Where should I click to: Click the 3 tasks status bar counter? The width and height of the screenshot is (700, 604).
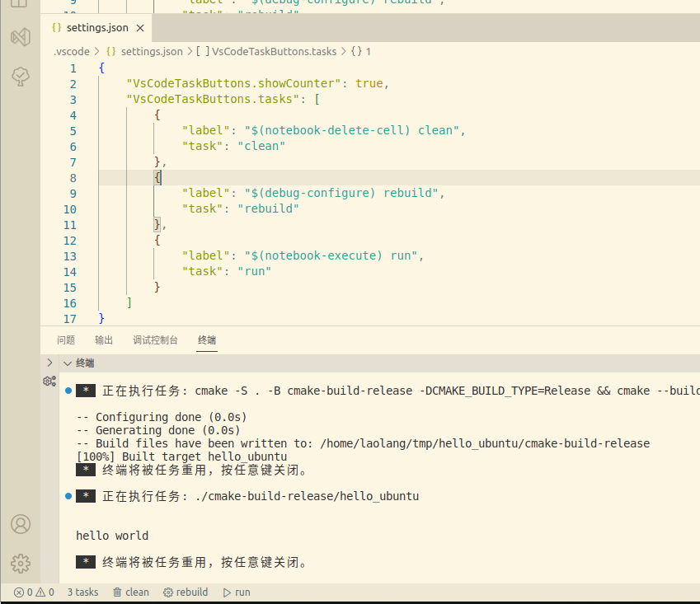point(83,592)
